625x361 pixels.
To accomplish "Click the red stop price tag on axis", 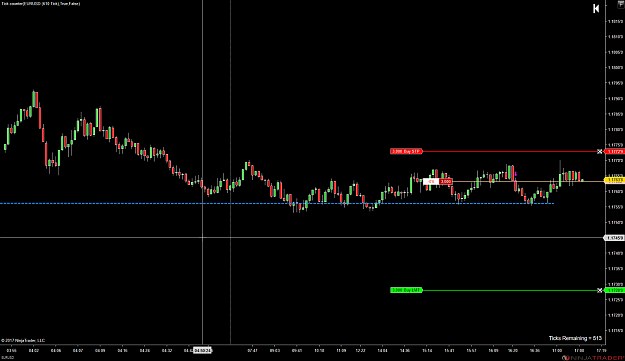I will click(x=615, y=151).
